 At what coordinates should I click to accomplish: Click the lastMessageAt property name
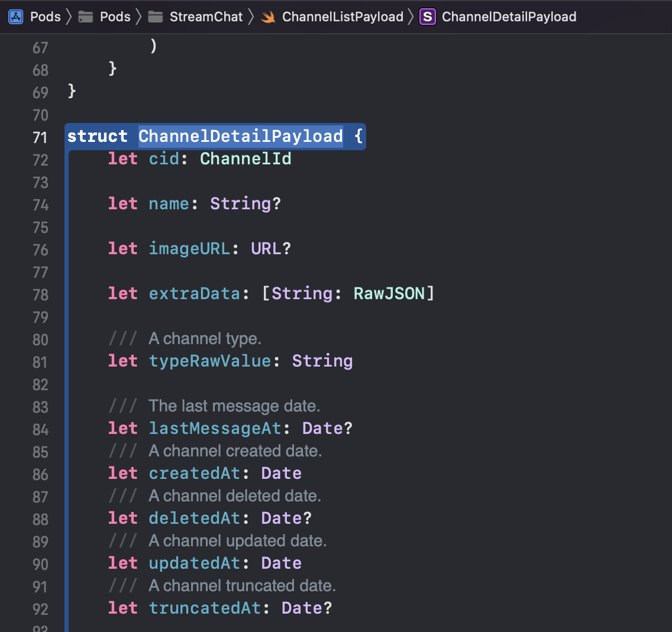click(215, 429)
